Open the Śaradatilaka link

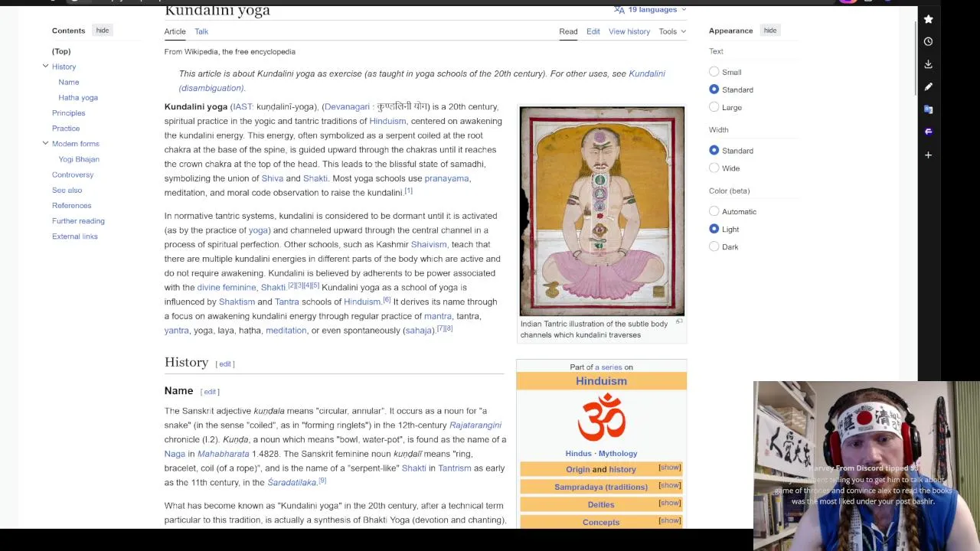point(292,482)
